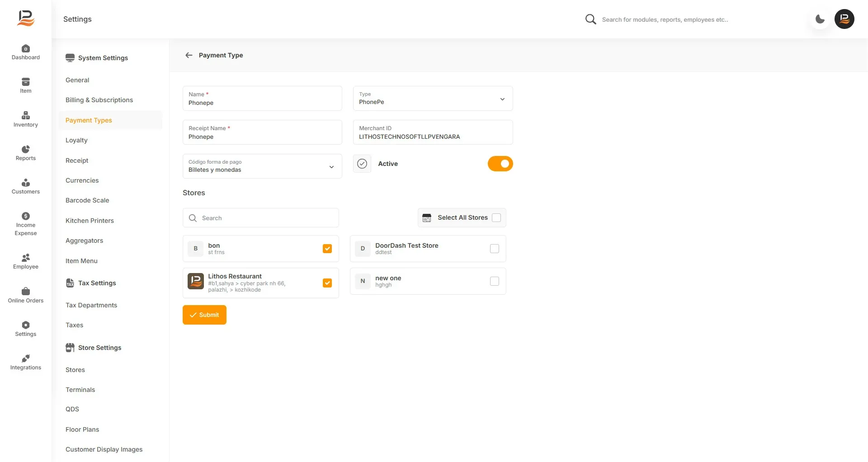Click the Tax Settings icon
The width and height of the screenshot is (868, 462).
point(70,283)
